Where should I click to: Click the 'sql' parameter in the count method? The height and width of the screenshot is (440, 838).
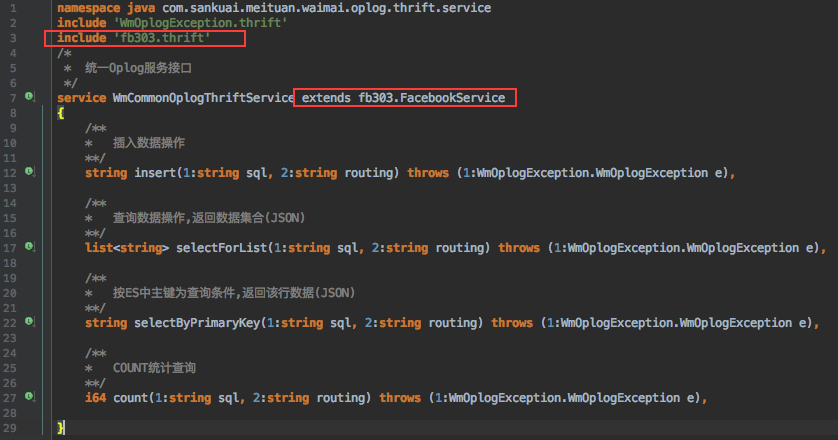pyautogui.click(x=228, y=397)
